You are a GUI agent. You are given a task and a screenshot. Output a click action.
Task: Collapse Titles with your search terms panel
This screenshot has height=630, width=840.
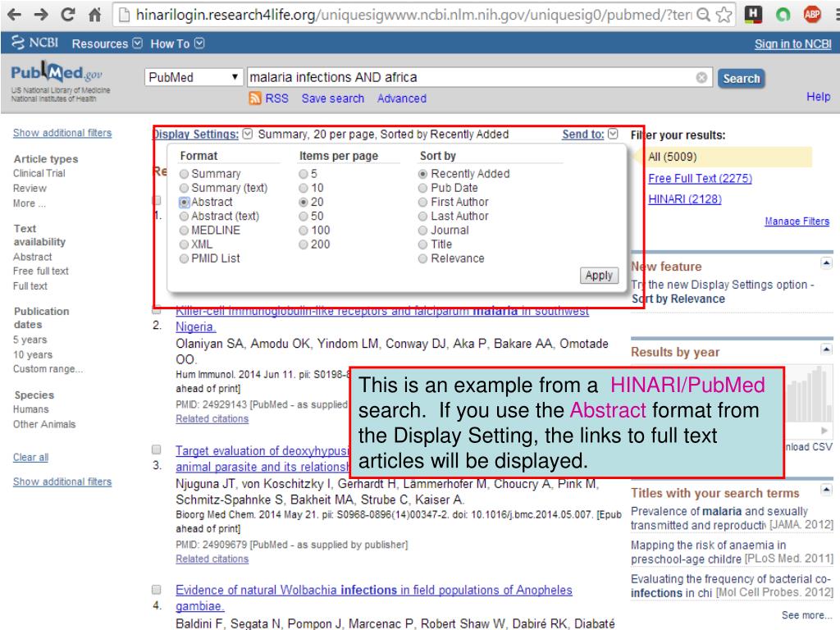pos(826,490)
